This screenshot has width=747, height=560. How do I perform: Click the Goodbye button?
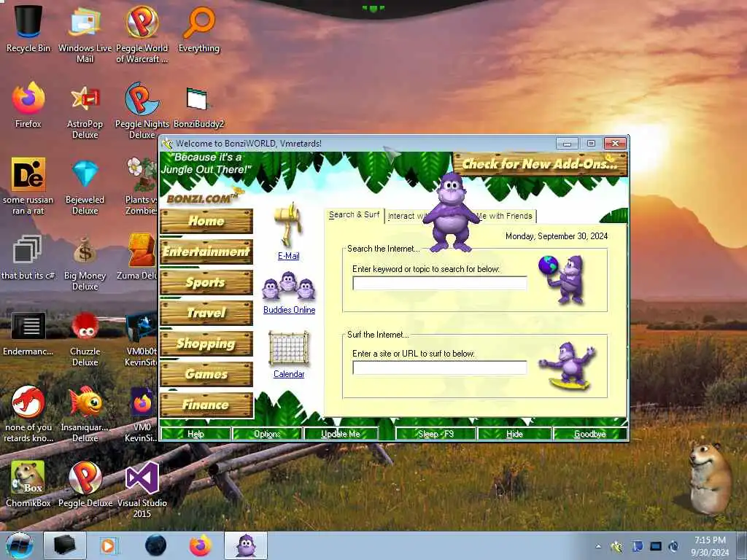click(589, 434)
